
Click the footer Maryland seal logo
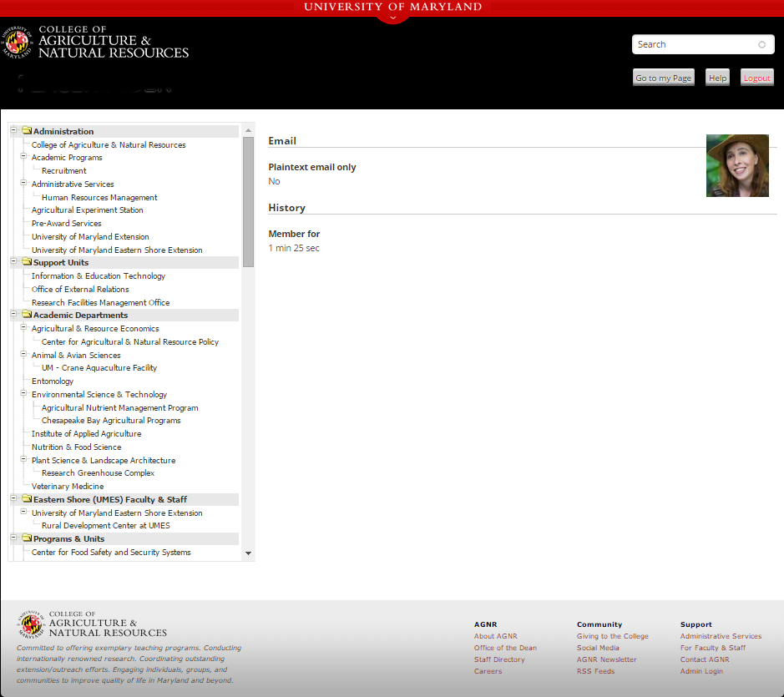31,624
